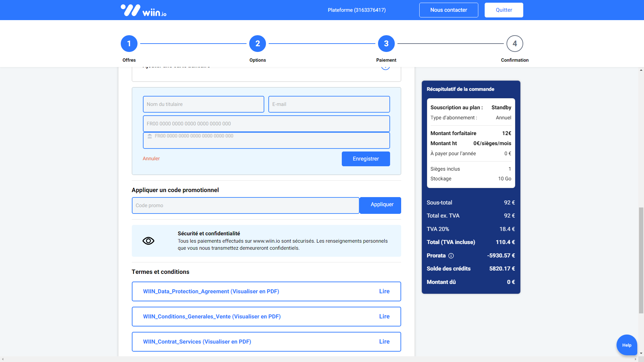This screenshot has width=644, height=362.
Task: Click 'Termes et conditions' heading
Action: pos(161,272)
